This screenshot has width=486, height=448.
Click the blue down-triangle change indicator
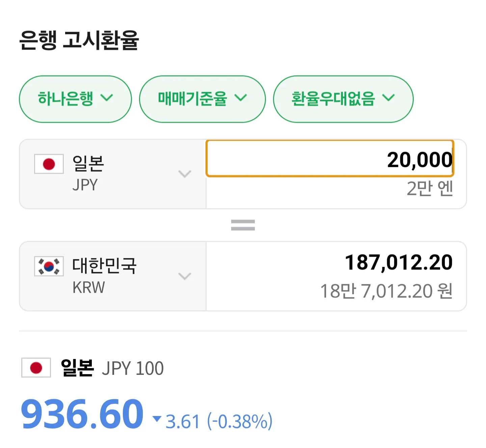pyautogui.click(x=157, y=419)
